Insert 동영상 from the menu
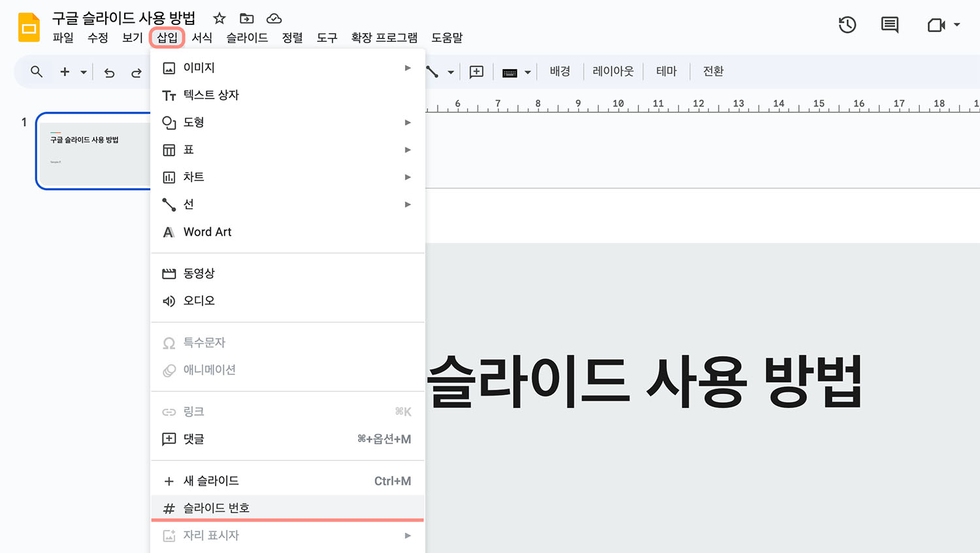Screen dimensions: 980x553 pos(287,274)
